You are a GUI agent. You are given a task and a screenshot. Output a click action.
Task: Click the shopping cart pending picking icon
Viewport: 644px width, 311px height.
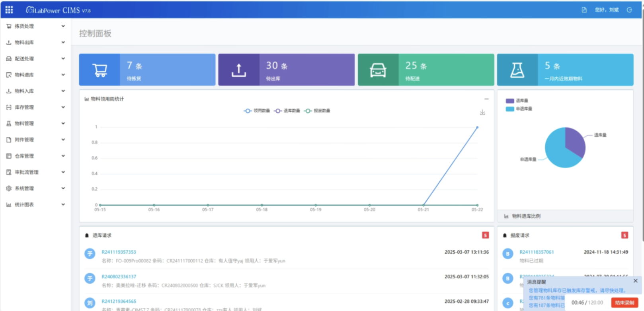click(x=100, y=70)
